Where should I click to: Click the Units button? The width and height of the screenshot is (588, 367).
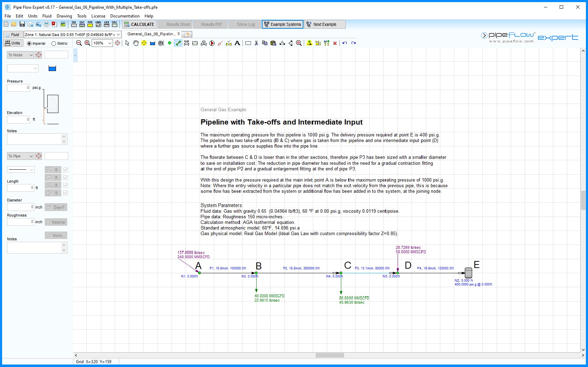point(13,43)
